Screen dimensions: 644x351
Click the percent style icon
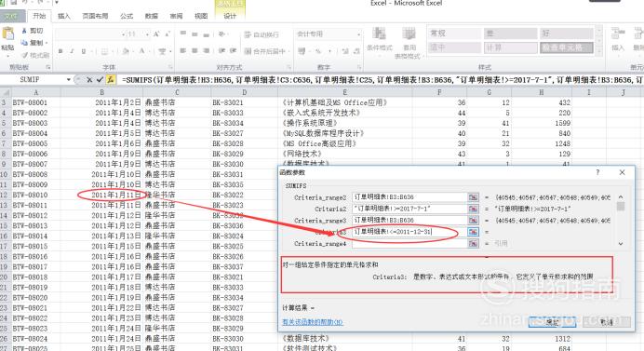pyautogui.click(x=318, y=51)
